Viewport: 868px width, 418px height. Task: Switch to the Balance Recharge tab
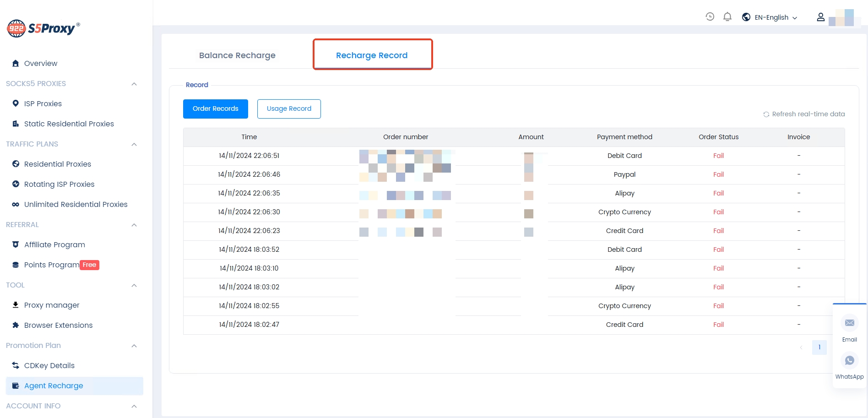(x=237, y=55)
